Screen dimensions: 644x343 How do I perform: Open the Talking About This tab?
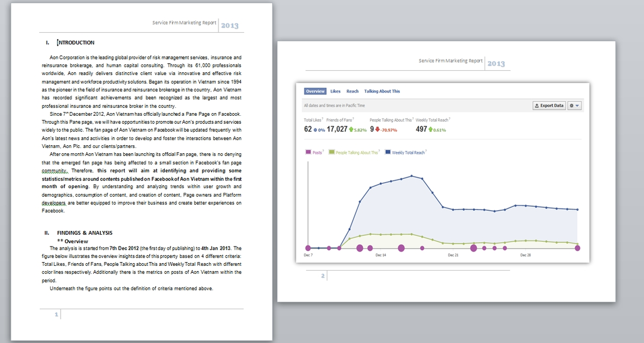click(x=382, y=91)
